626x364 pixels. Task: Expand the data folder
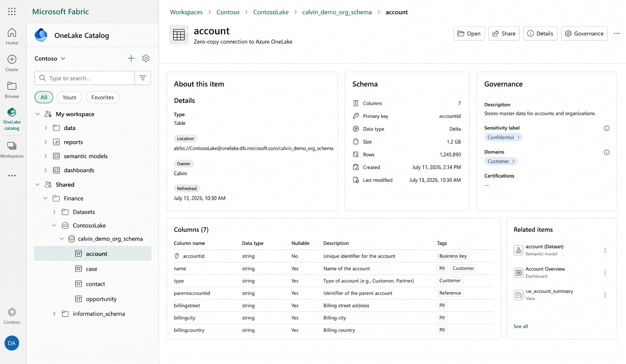click(46, 128)
